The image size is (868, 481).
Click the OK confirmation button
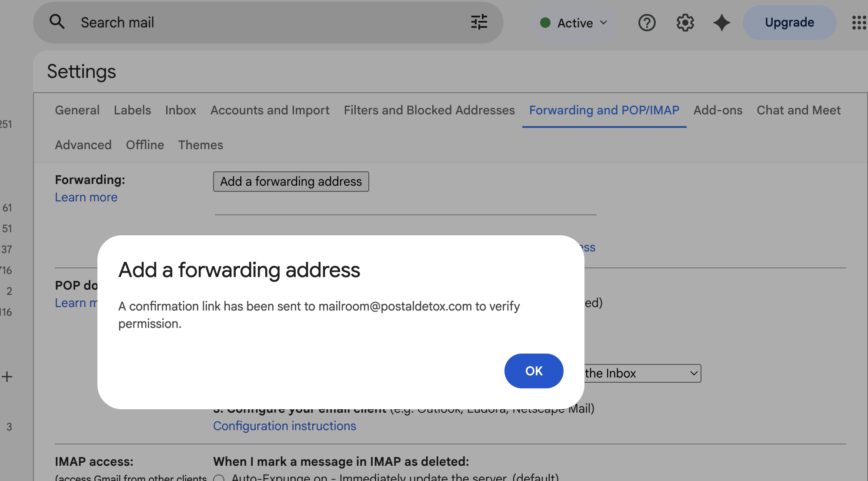534,371
